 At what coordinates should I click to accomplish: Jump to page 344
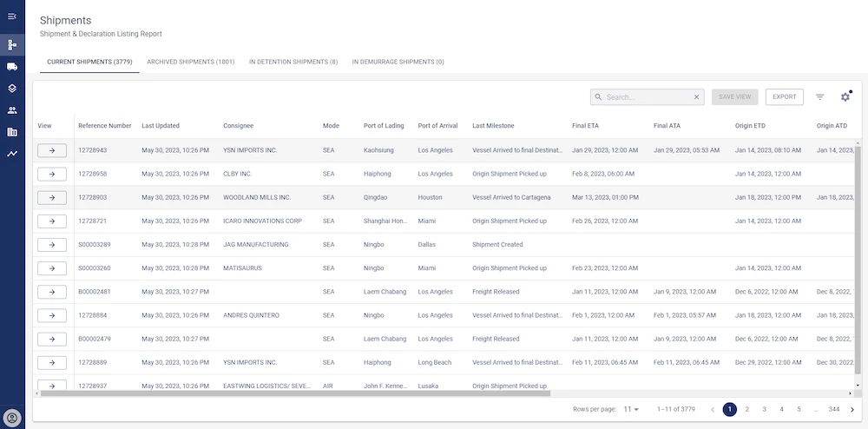[x=833, y=409]
